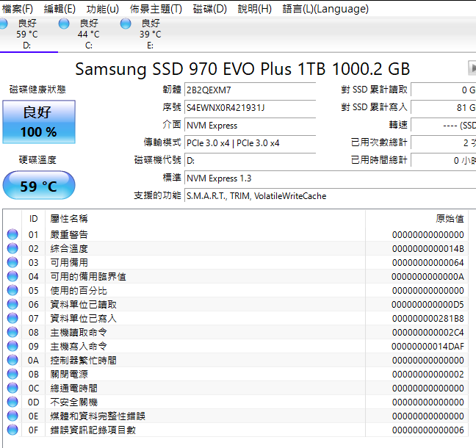The width and height of the screenshot is (476, 448).
Task: Click the 已用次數總計 value field
Action: 444,142
